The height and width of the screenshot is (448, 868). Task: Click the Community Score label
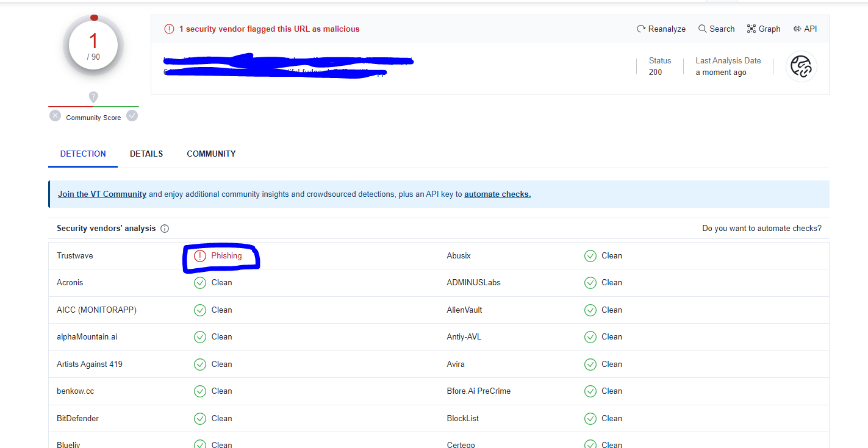pos(93,118)
